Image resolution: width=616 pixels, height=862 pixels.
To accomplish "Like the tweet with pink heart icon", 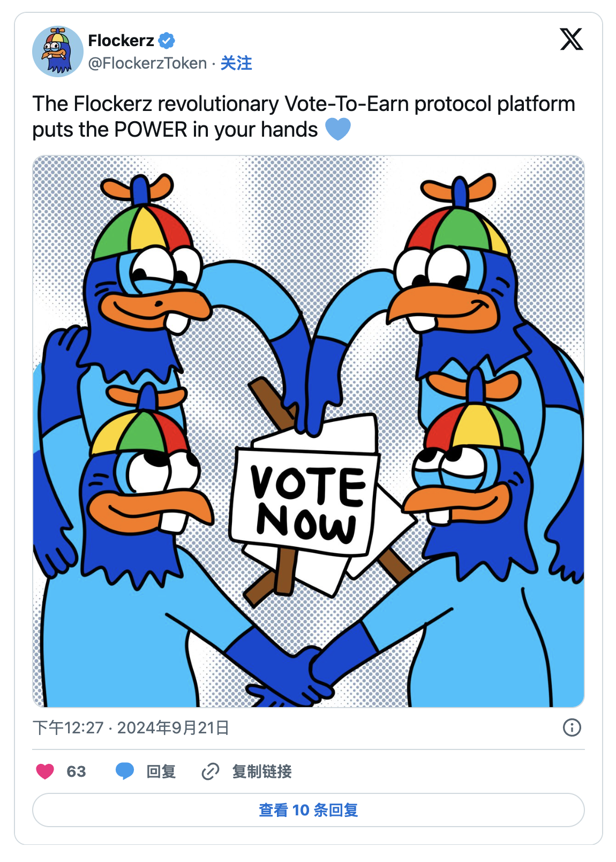I will pos(45,771).
